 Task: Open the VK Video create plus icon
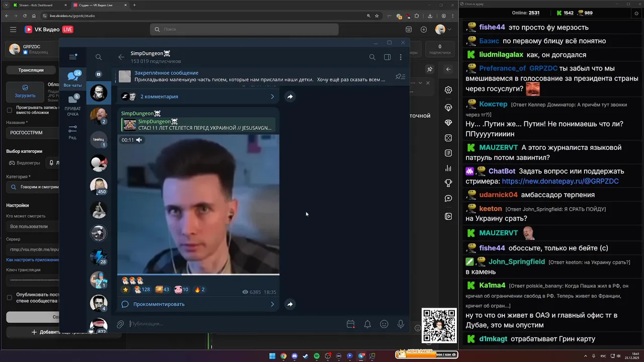[424, 30]
